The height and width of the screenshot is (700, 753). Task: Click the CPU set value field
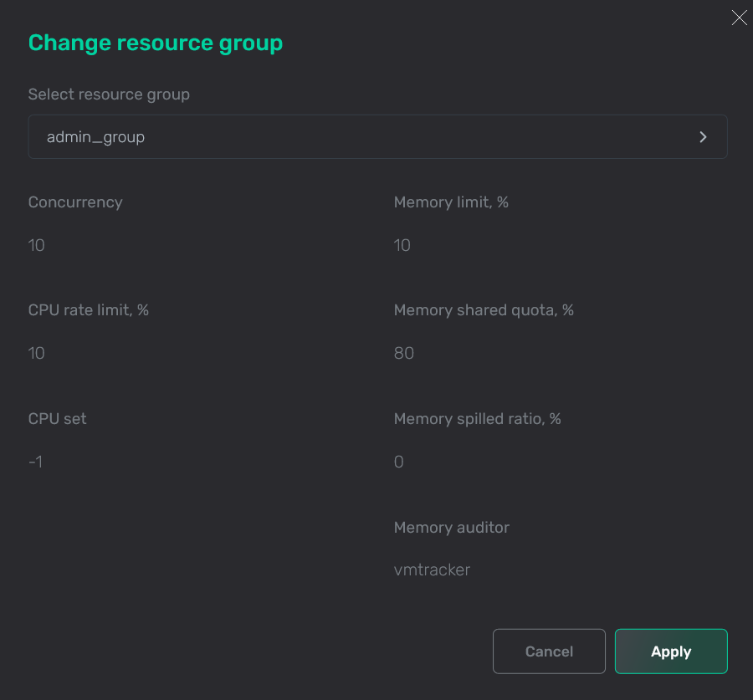35,461
